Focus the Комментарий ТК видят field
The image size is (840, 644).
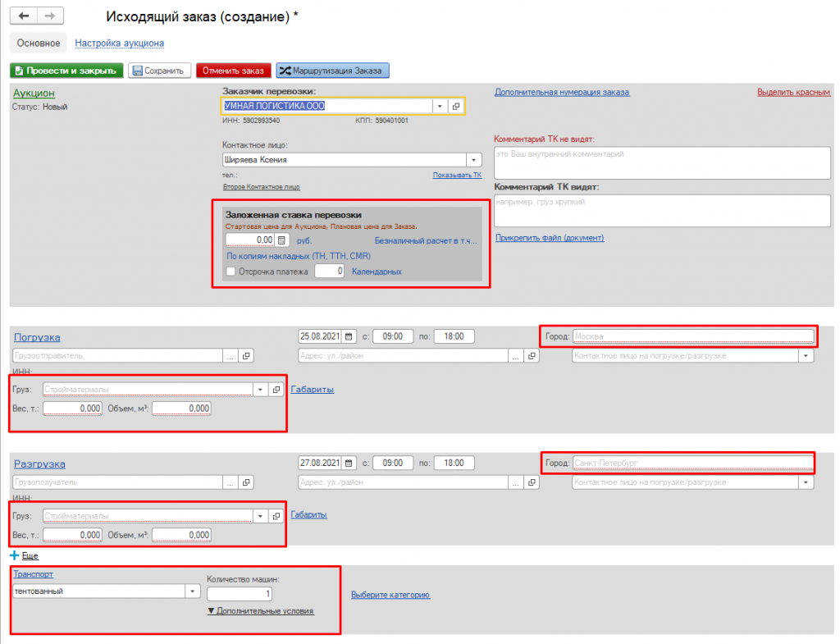pyautogui.click(x=662, y=211)
